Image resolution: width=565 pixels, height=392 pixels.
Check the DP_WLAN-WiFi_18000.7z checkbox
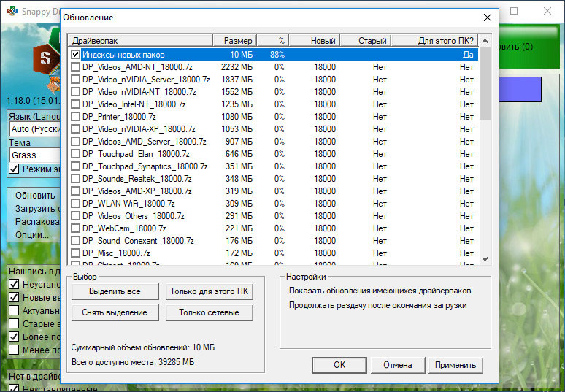pos(75,204)
